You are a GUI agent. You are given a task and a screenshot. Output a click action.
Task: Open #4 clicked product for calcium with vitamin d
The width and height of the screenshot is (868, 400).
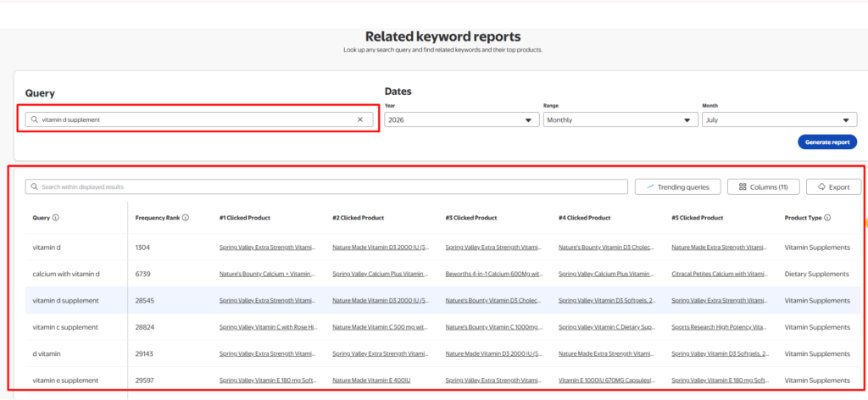coord(607,274)
